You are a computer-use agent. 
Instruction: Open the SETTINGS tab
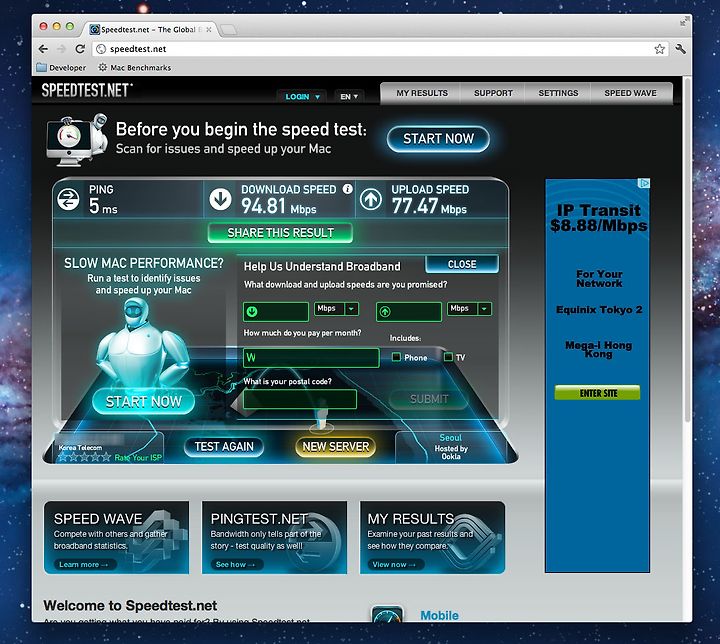tap(558, 93)
